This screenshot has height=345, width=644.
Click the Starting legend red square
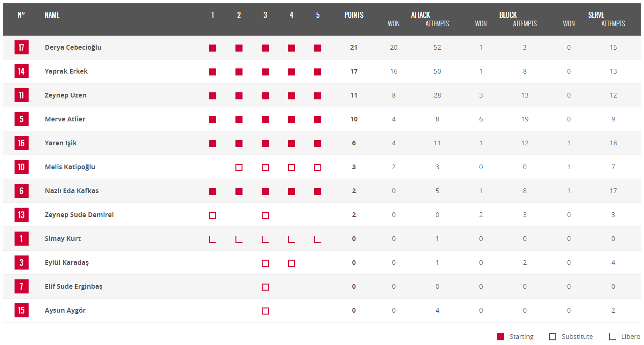pyautogui.click(x=500, y=337)
